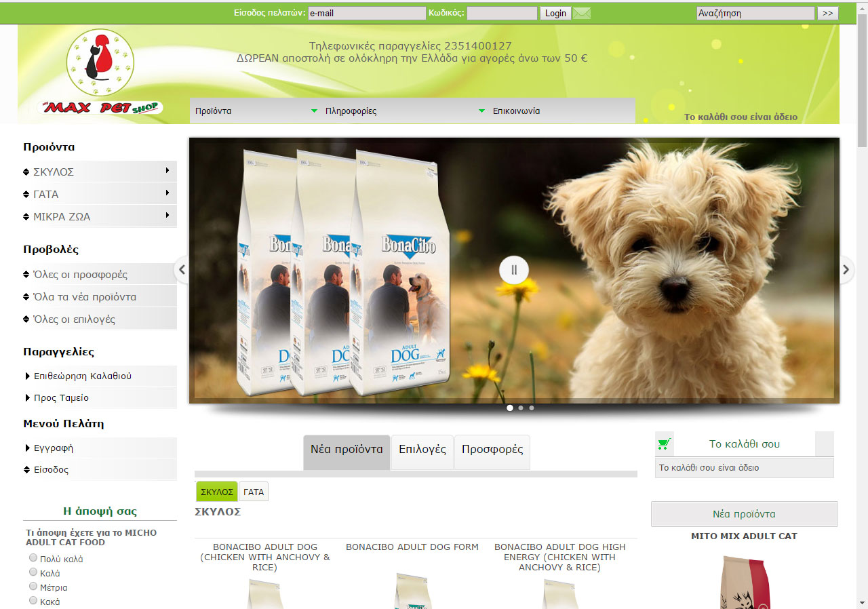Click the >> search submit button
The width and height of the screenshot is (868, 609).
pos(828,13)
